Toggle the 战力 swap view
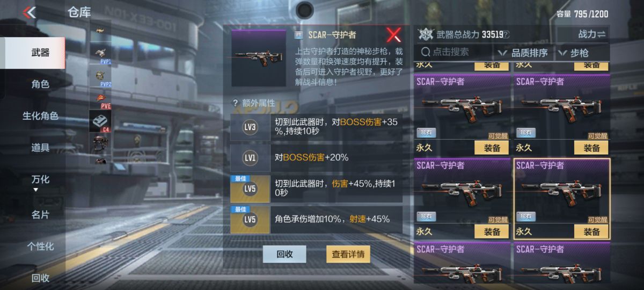This screenshot has width=644, height=290. click(591, 34)
